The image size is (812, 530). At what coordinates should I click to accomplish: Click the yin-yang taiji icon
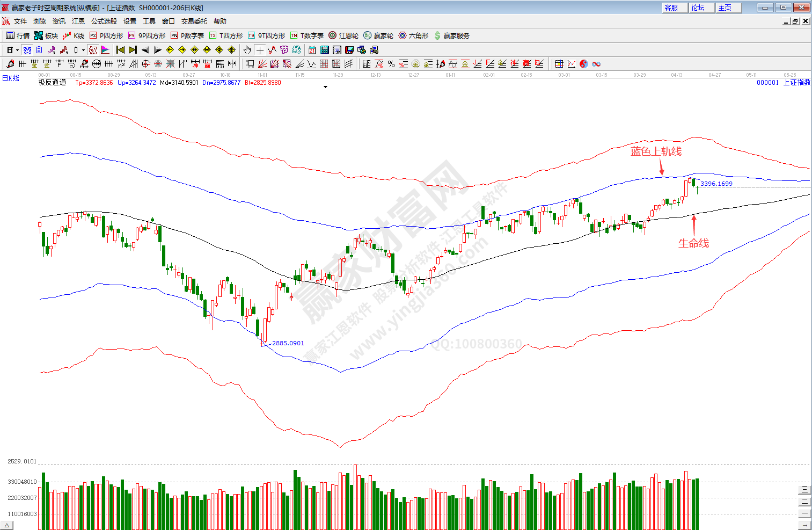click(584, 64)
